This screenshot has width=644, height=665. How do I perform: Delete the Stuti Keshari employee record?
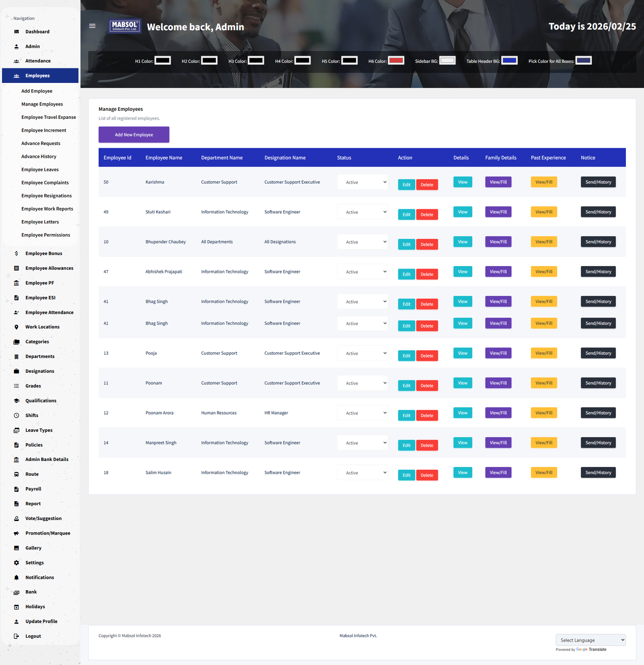(427, 215)
